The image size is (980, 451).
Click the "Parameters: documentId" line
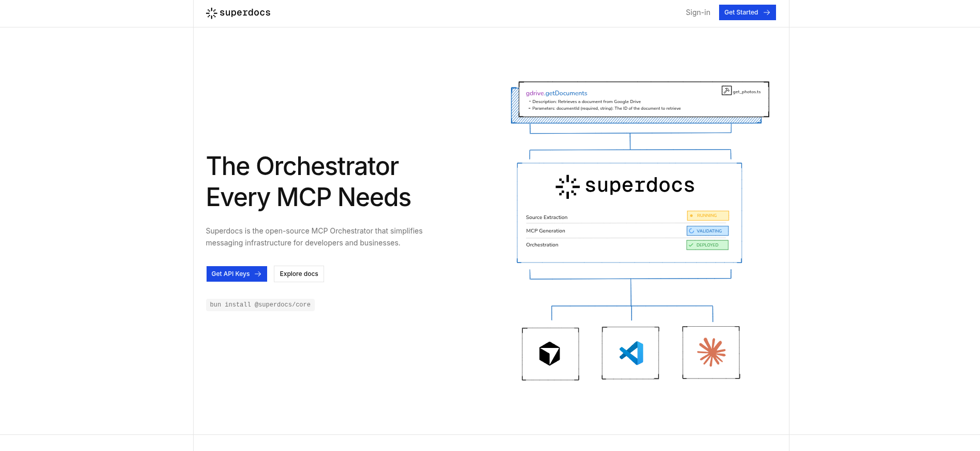pyautogui.click(x=606, y=108)
